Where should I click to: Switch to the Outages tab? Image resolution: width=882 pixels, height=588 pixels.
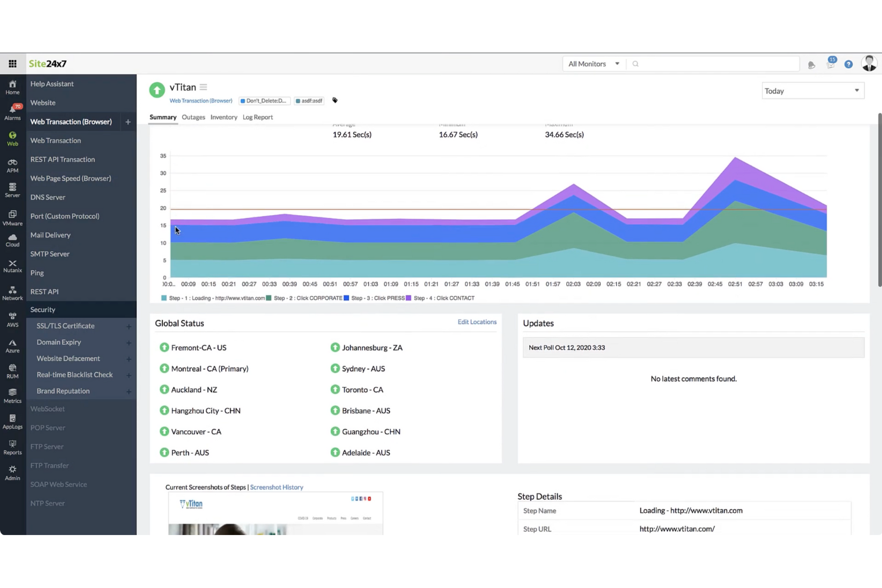click(193, 117)
